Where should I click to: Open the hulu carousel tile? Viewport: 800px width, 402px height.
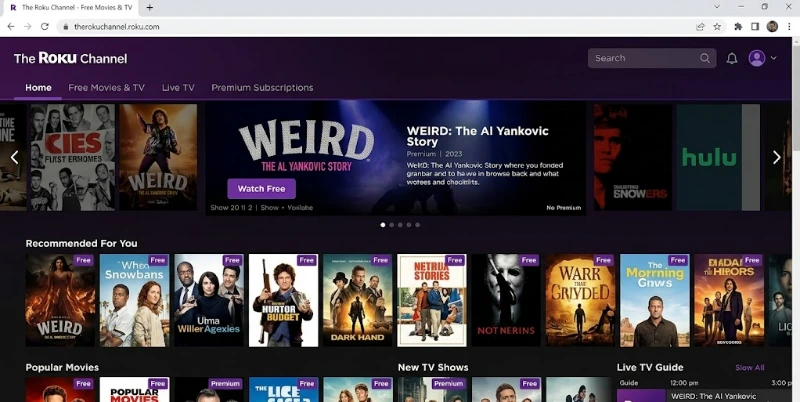[x=718, y=157]
